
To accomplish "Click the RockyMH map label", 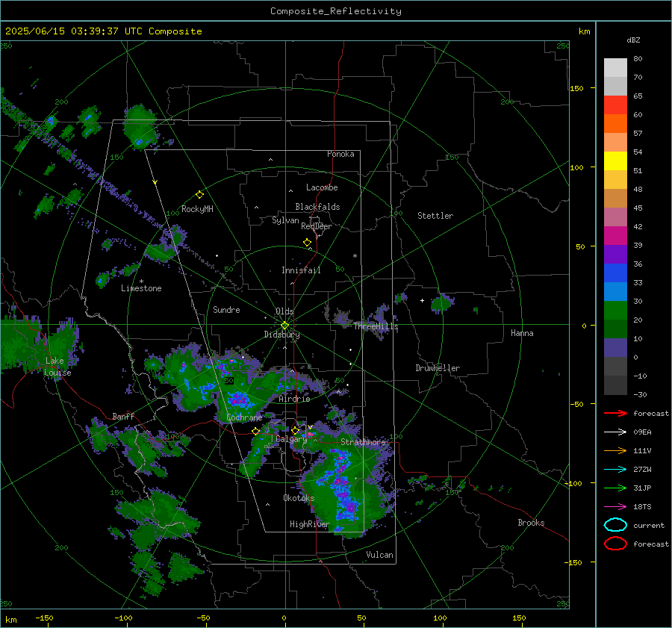I will [197, 209].
